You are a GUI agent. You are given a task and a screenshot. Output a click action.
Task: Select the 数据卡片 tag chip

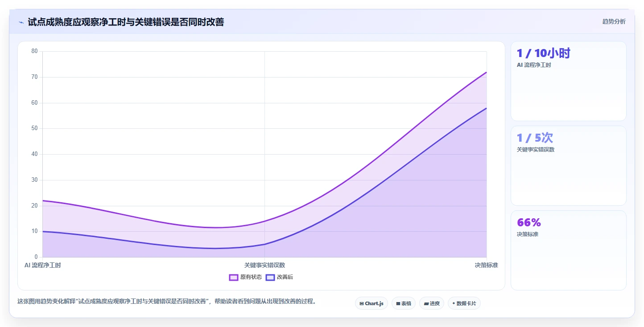(464, 303)
